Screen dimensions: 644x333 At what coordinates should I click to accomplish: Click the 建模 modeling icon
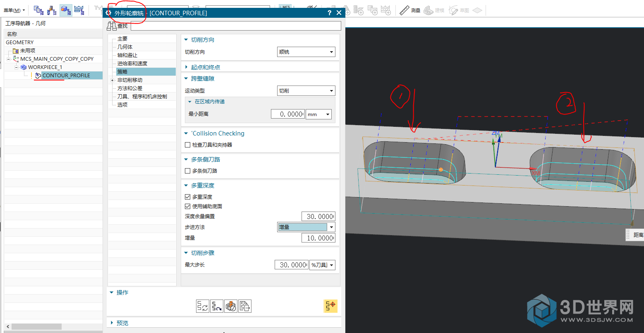click(434, 10)
